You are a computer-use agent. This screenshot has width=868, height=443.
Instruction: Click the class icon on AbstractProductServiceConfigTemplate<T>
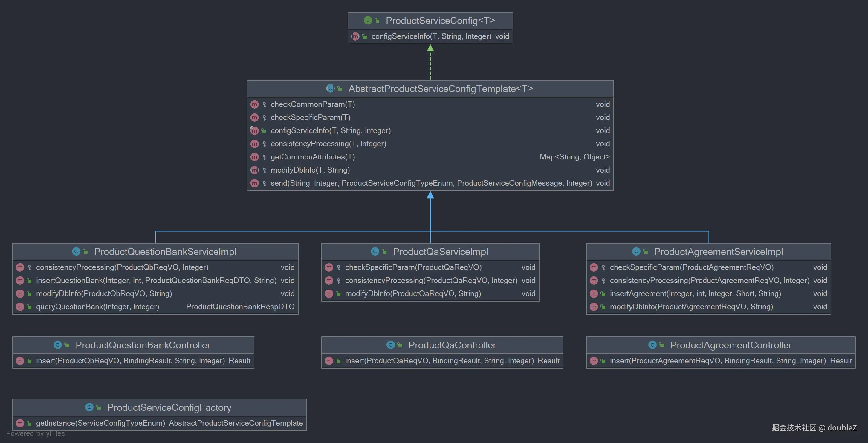330,89
